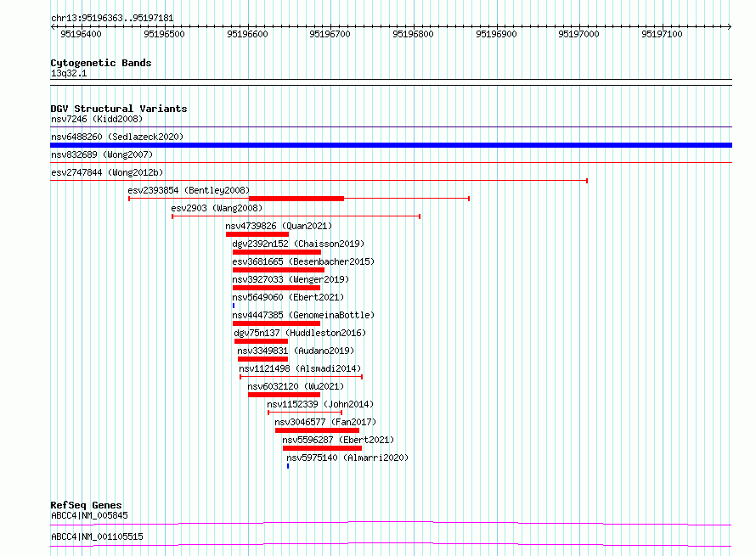Open the nsv5596287 (Ebert2021) label
The width and height of the screenshot is (756, 556).
[x=338, y=440]
